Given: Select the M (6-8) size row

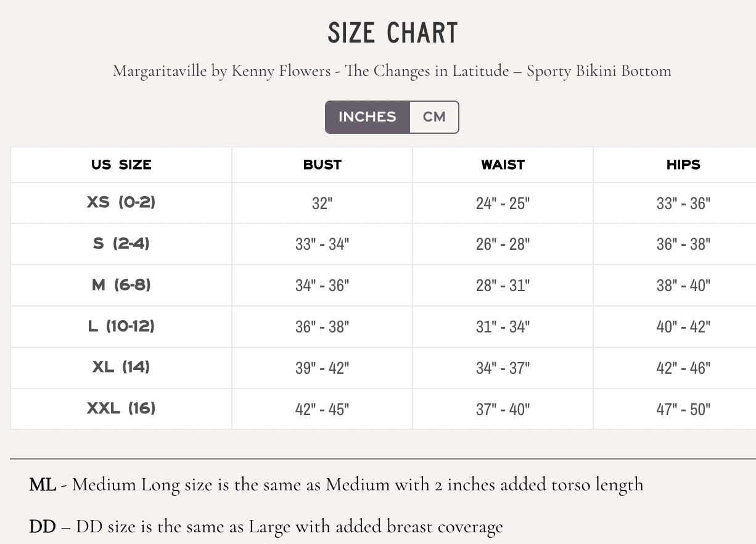Looking at the screenshot, I should click(x=121, y=285).
